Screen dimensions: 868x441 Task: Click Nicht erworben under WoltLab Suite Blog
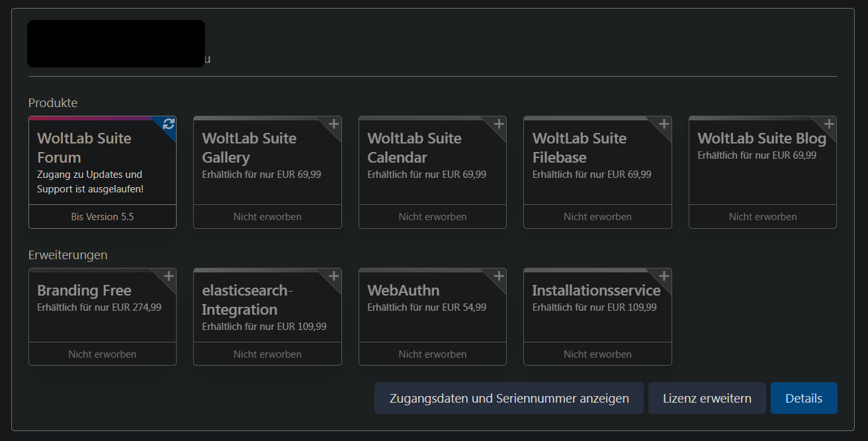click(x=762, y=217)
